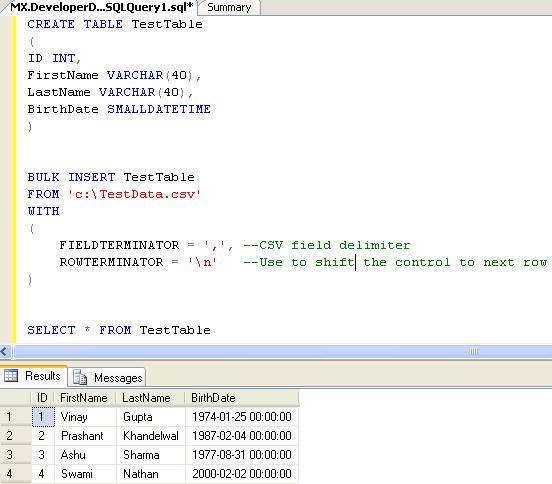Select the cell containing Nathan
This screenshot has width=552, height=484.
point(151,474)
